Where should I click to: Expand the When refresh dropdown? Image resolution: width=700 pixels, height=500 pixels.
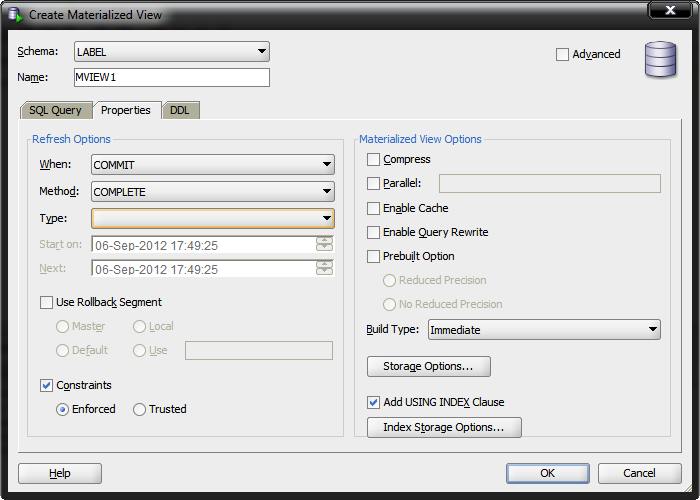212,165
